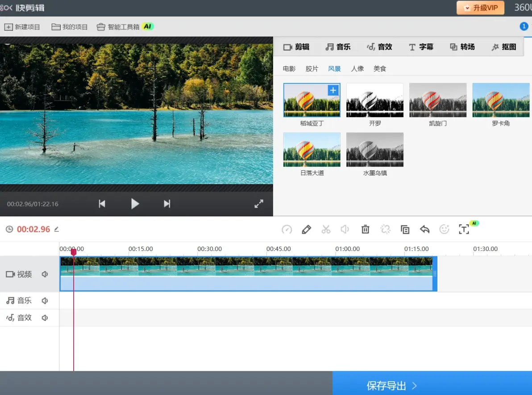
Task: Click the copy clip icon
Action: coord(405,230)
